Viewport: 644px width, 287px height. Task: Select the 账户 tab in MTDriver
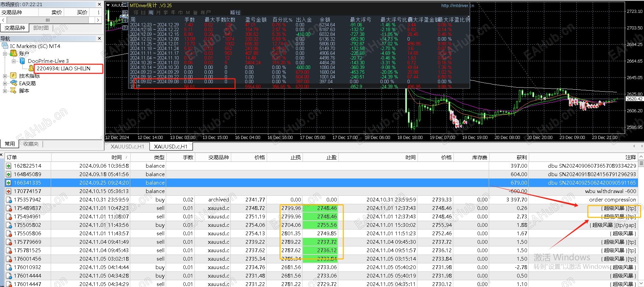point(206,12)
